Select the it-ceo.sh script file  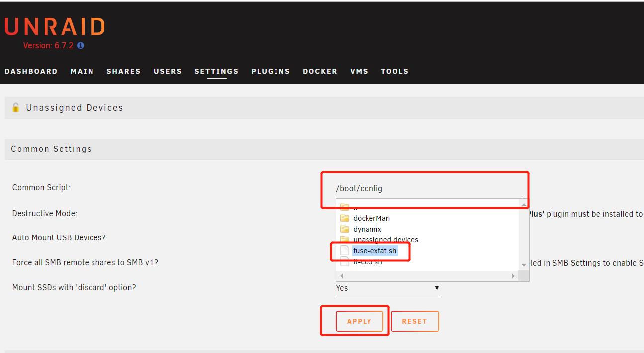[368, 261]
